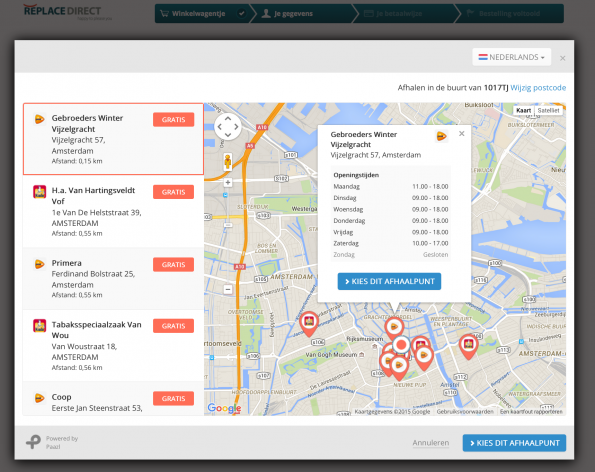Switch map to Satelliet view
This screenshot has width=595, height=472.
pyautogui.click(x=548, y=110)
